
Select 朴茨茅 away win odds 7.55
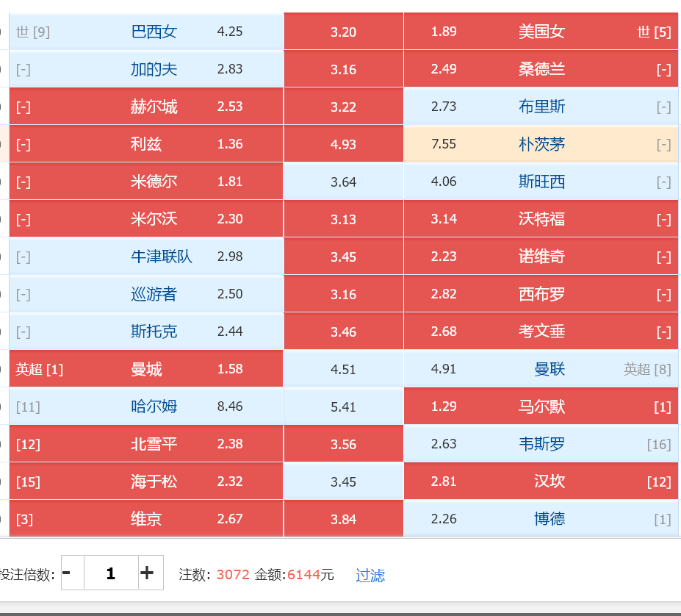[x=541, y=144]
